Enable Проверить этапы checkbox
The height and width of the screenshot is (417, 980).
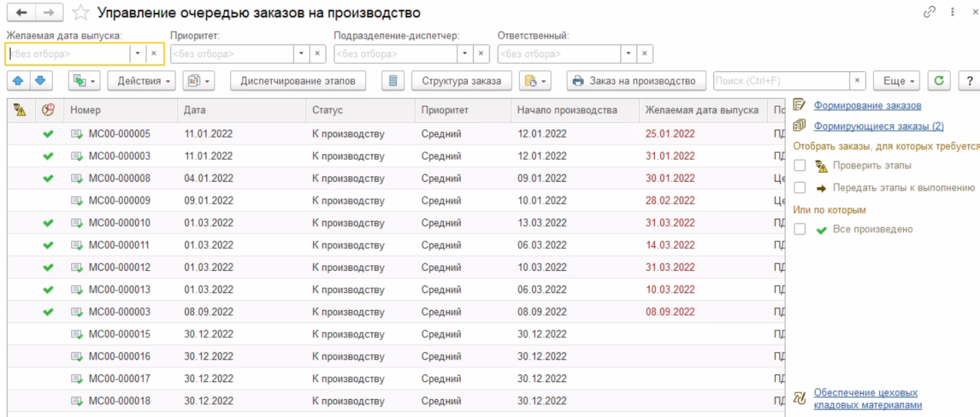(800, 166)
